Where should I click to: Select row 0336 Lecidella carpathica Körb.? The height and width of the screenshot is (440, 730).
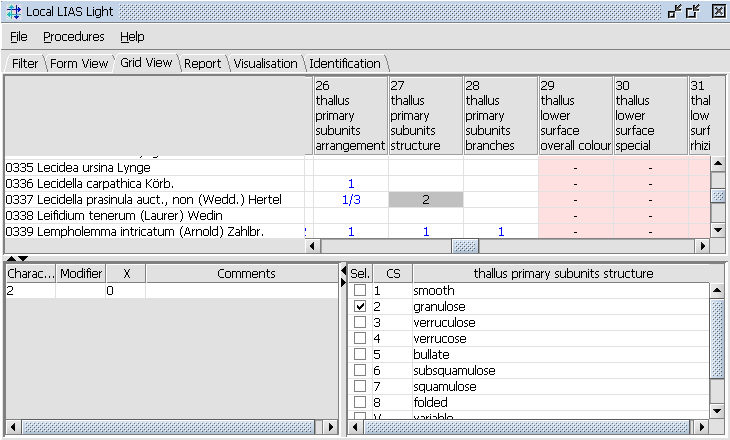click(155, 183)
